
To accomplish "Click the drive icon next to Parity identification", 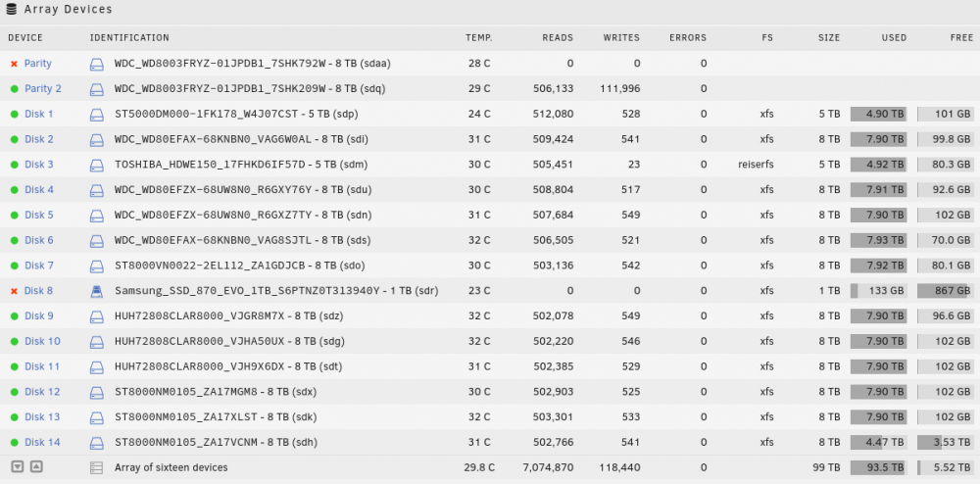I will 96,64.
